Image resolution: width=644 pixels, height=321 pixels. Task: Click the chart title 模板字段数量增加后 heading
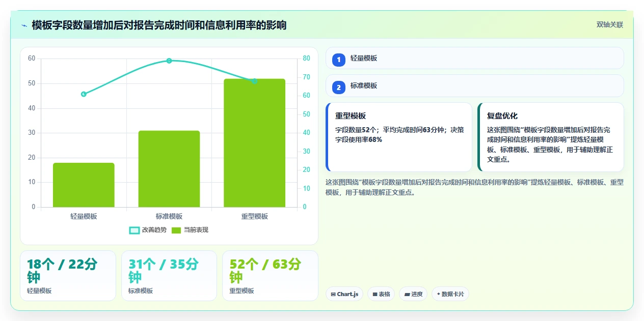[x=159, y=25]
